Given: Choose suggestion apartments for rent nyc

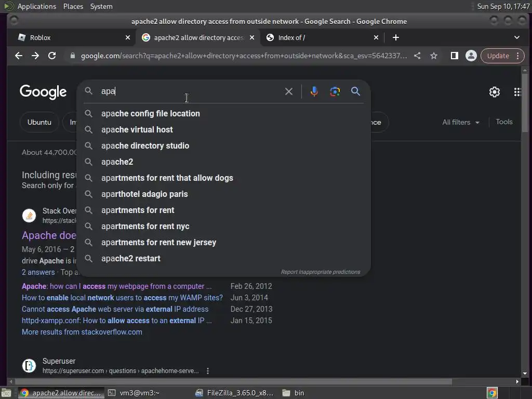Looking at the screenshot, I should click(224, 227).
